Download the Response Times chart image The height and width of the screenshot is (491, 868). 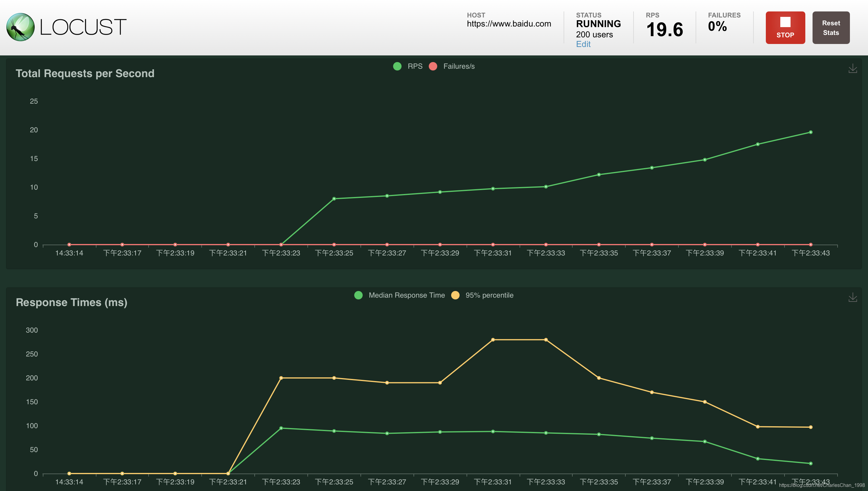pos(853,297)
